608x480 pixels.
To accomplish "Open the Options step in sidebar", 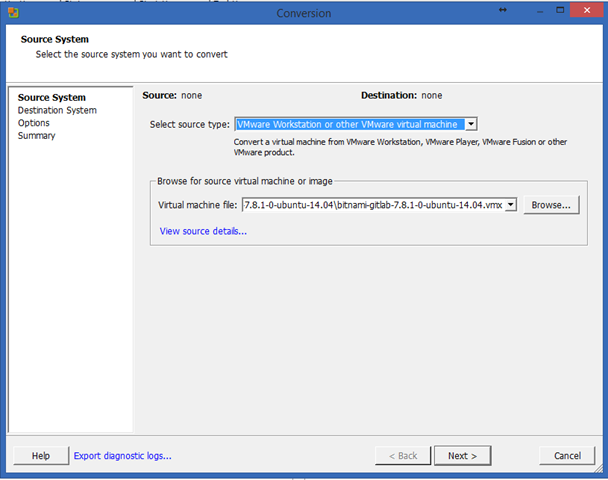I will [34, 123].
